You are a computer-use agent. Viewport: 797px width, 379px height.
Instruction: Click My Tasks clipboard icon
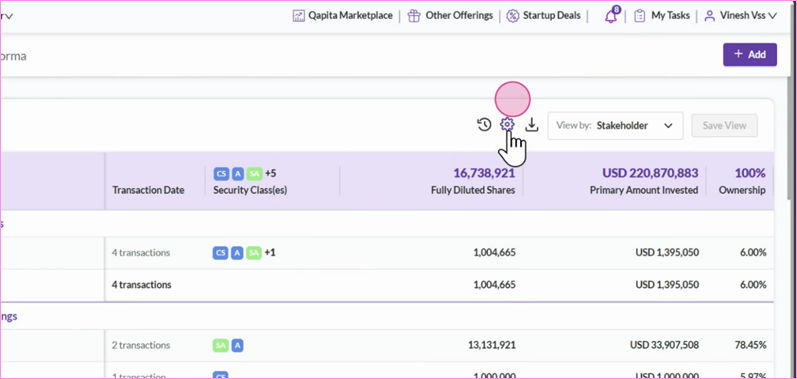(x=640, y=16)
